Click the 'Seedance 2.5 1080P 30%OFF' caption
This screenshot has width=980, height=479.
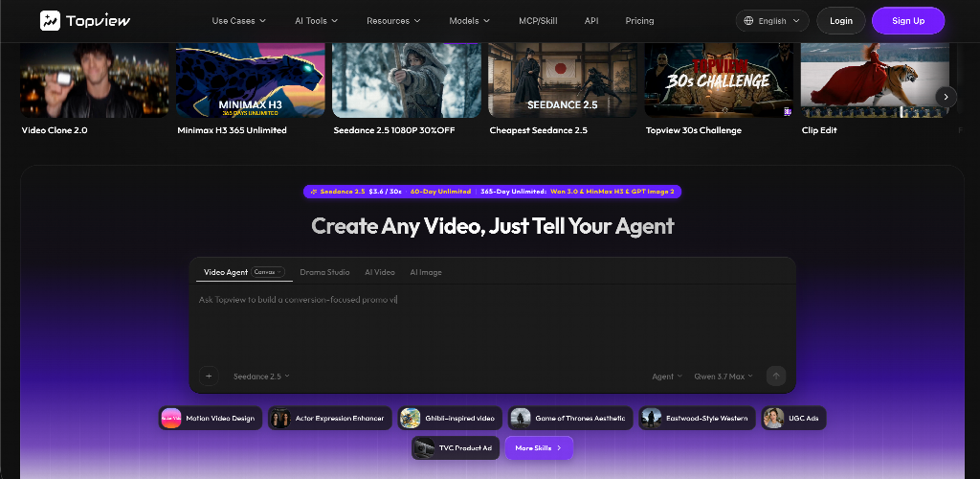click(x=394, y=130)
